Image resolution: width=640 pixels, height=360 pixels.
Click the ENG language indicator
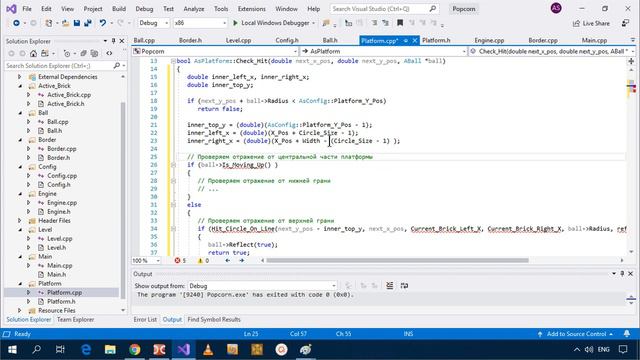[603, 350]
